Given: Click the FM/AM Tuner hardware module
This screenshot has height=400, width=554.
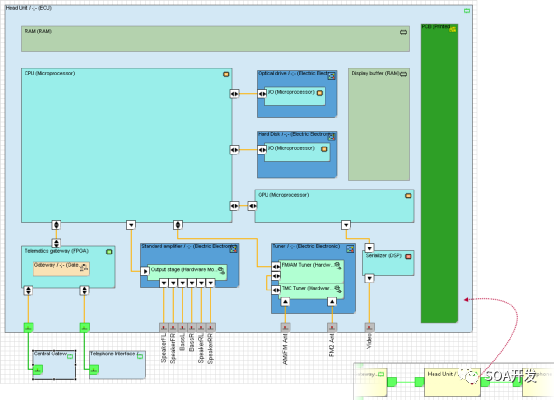Looking at the screenshot, I should (311, 272).
